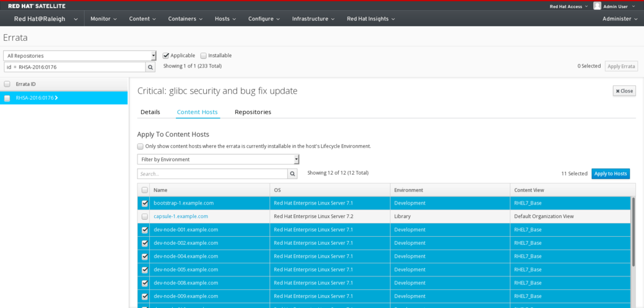Open the Administer menu

tap(620, 19)
